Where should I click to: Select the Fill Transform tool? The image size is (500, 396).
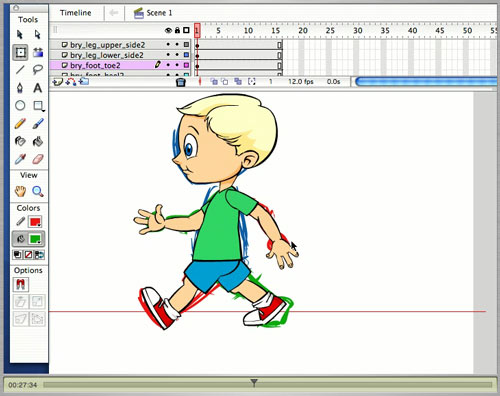click(x=38, y=52)
